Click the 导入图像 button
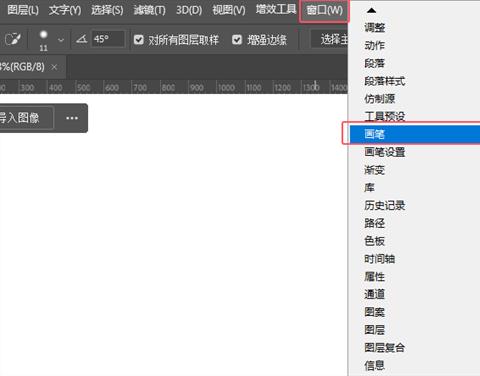Screen dimensions: 480x376 pos(26,118)
